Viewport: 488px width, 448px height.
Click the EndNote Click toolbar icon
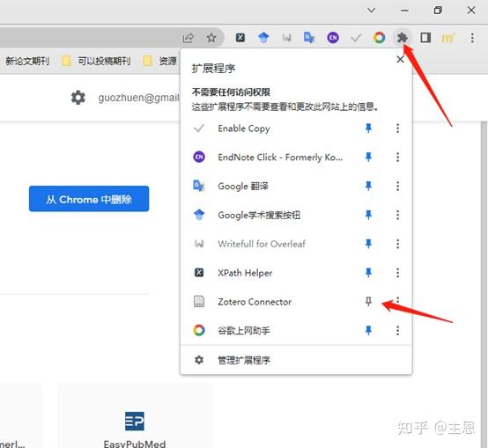(x=333, y=38)
